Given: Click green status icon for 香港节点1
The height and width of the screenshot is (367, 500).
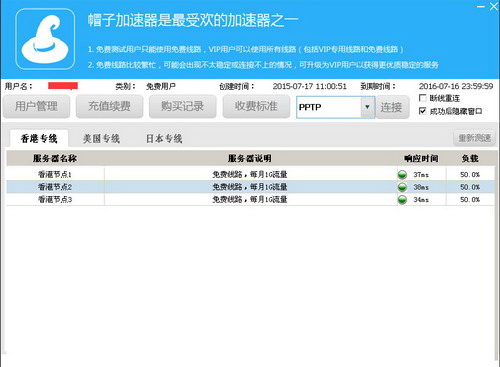Looking at the screenshot, I should (x=402, y=175).
